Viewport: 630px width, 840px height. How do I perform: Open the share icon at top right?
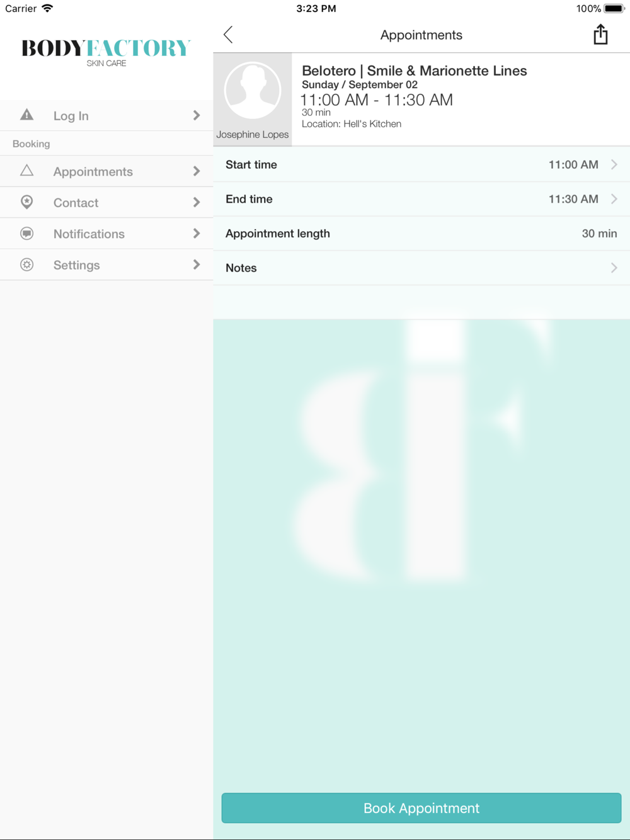click(600, 34)
